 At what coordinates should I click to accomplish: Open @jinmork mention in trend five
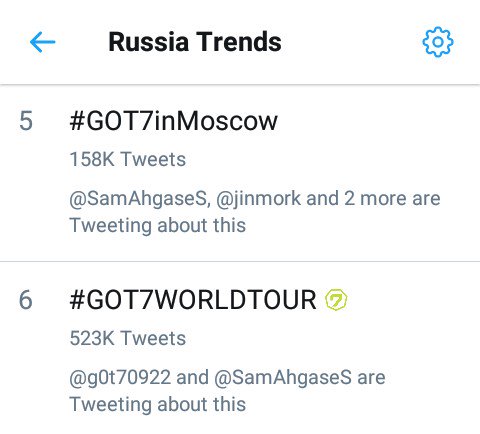tap(259, 199)
